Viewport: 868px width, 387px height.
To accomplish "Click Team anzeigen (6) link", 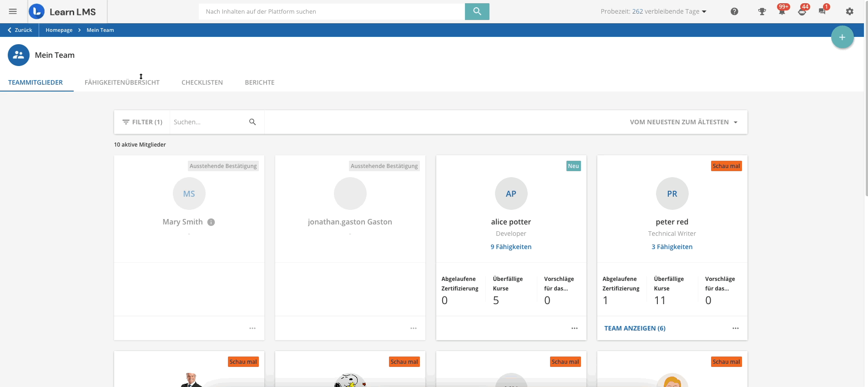I will (x=635, y=328).
